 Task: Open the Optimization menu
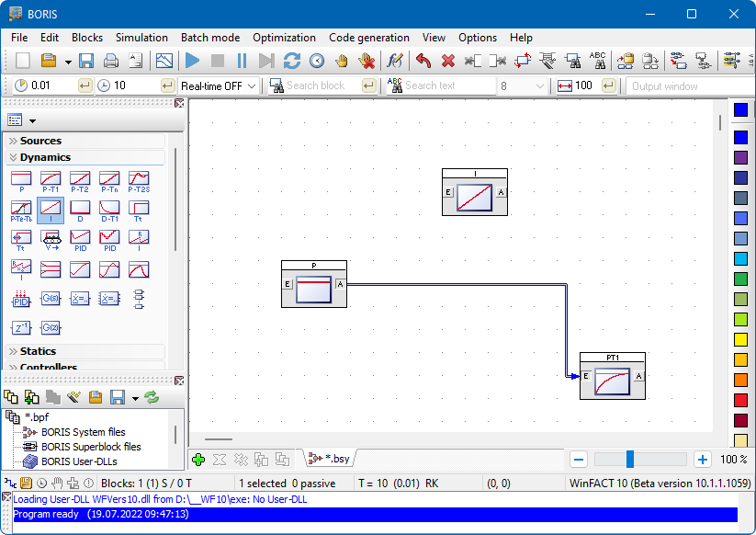tap(285, 38)
